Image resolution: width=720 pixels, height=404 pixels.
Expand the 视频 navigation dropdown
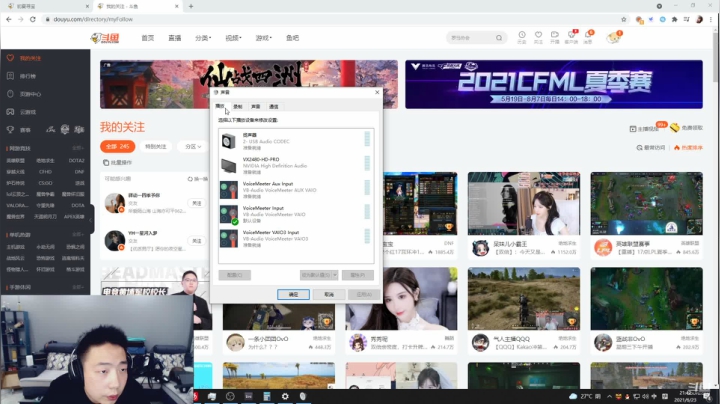pyautogui.click(x=233, y=38)
